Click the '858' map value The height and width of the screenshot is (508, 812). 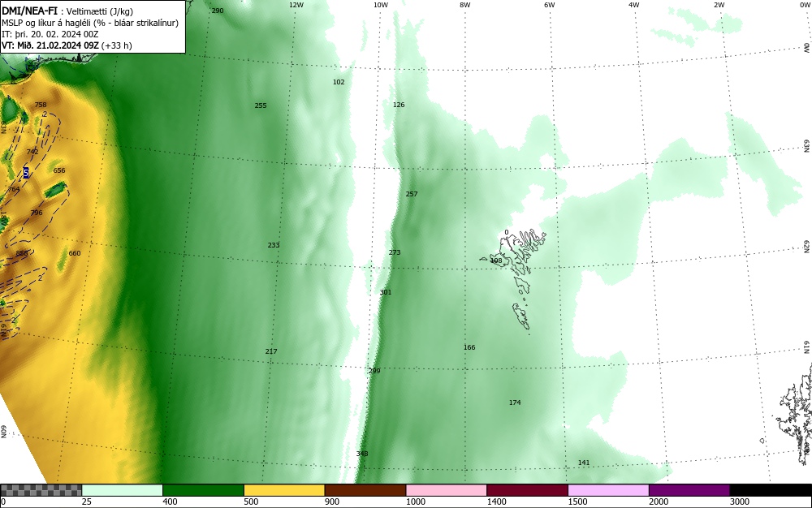tap(22, 253)
